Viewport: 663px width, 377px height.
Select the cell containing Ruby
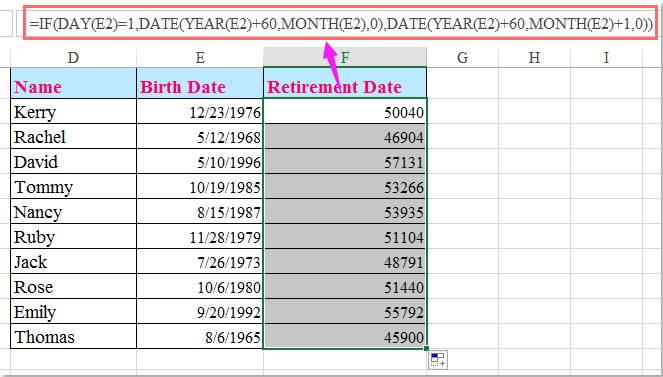(73, 236)
